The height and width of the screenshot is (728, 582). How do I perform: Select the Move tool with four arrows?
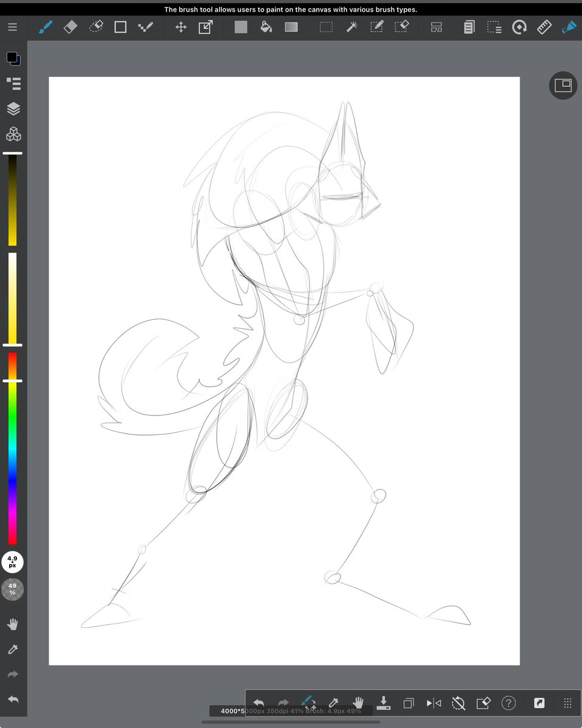[181, 27]
